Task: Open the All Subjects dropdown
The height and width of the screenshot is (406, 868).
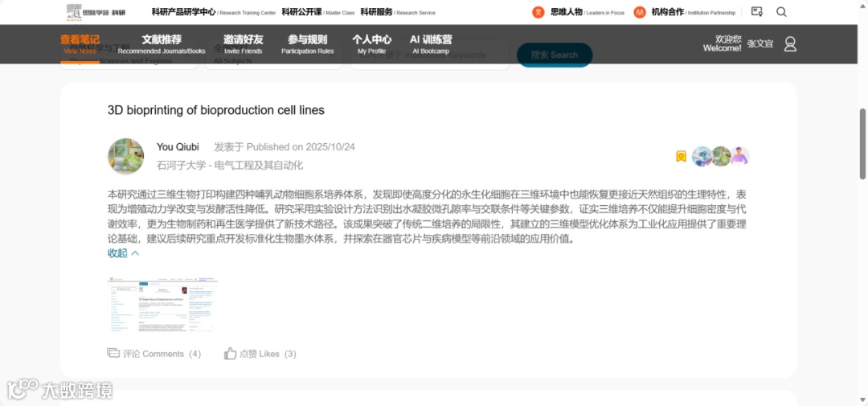Action: (x=273, y=55)
